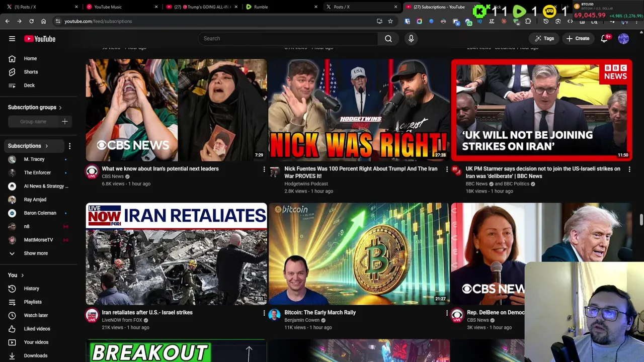Screen dimensions: 644x362
Task: Open LiveNOW from FOX channel link
Action: click(x=122, y=320)
